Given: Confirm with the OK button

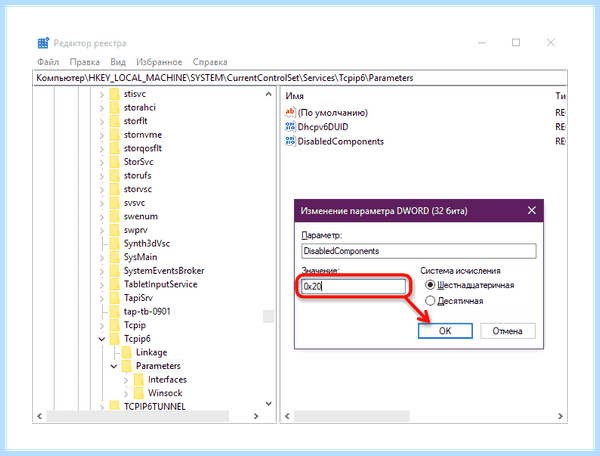Looking at the screenshot, I should [x=445, y=331].
